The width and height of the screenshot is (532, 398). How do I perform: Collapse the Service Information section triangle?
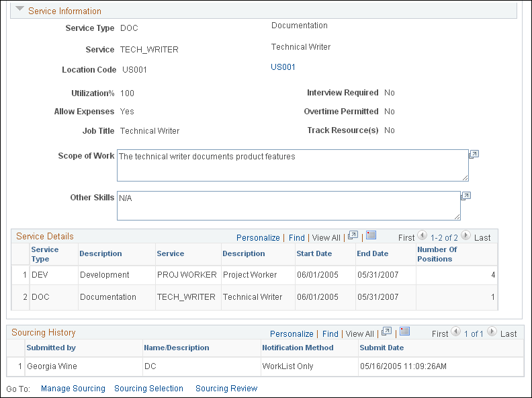19,9
